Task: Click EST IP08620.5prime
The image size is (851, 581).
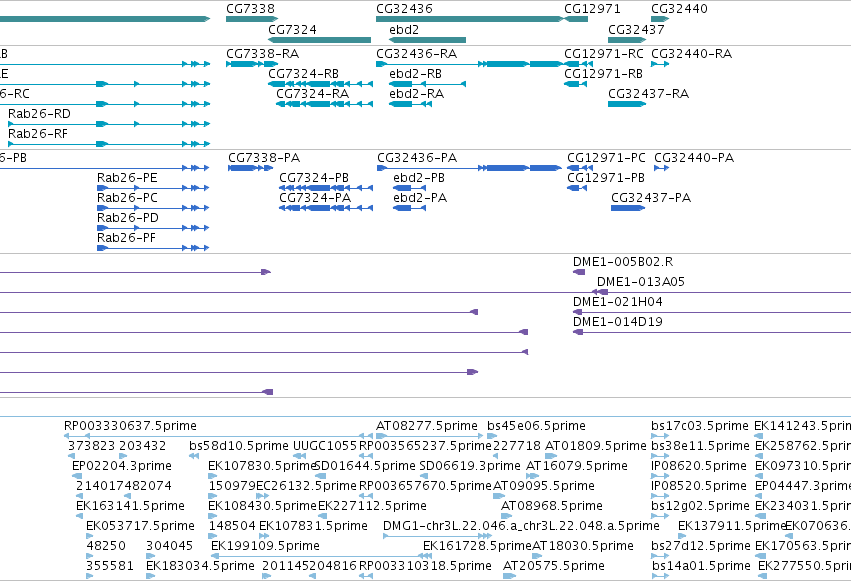Action: [698, 466]
